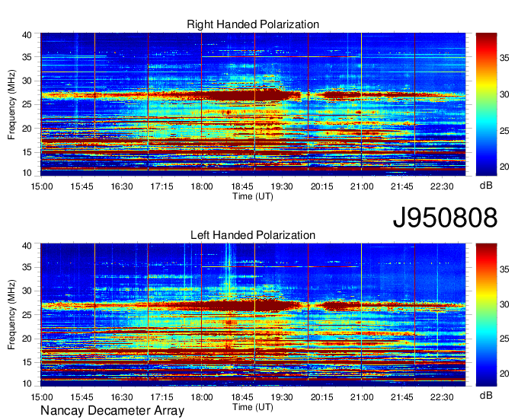Viewport: 518px width, 420px height.
Task: Click "21:00" time tick on bottom plot
Action: (x=362, y=397)
